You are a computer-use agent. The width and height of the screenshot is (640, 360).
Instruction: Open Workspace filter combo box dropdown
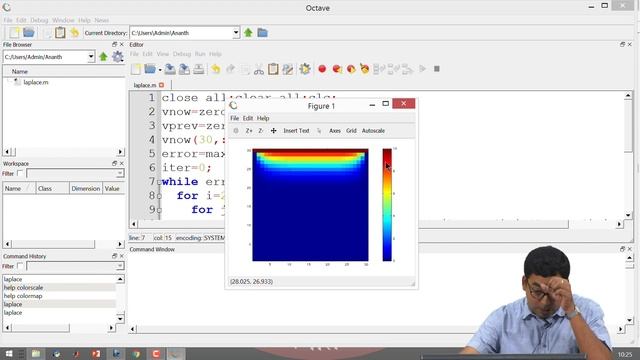[x=120, y=174]
